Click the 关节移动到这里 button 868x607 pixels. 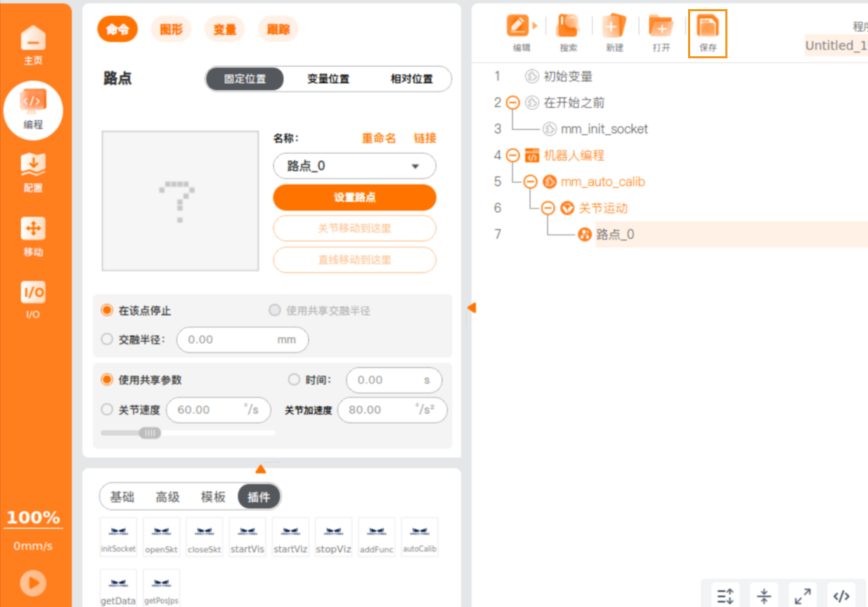tap(355, 228)
